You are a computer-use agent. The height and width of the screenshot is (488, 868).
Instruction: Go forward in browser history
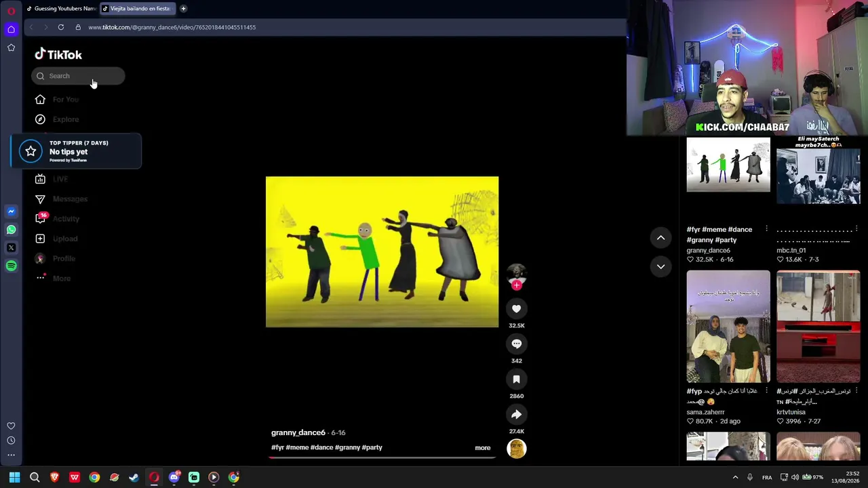pyautogui.click(x=45, y=27)
